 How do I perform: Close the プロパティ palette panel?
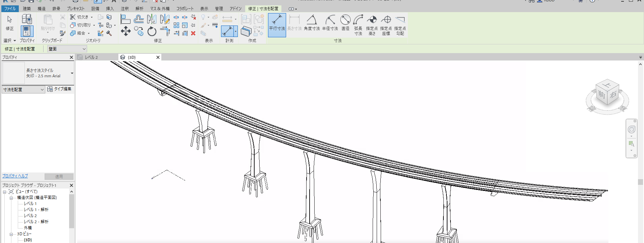71,57
